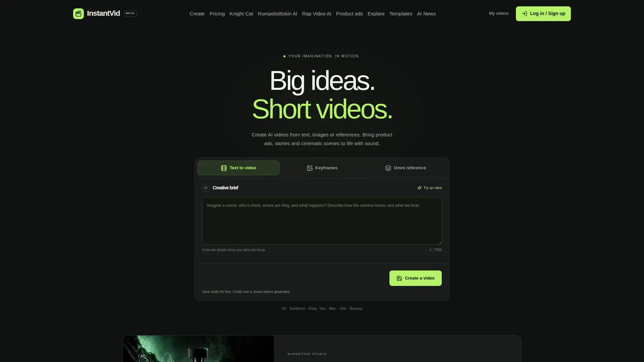The width and height of the screenshot is (644, 362).
Task: Open the Templates page in navigation
Action: point(401,14)
